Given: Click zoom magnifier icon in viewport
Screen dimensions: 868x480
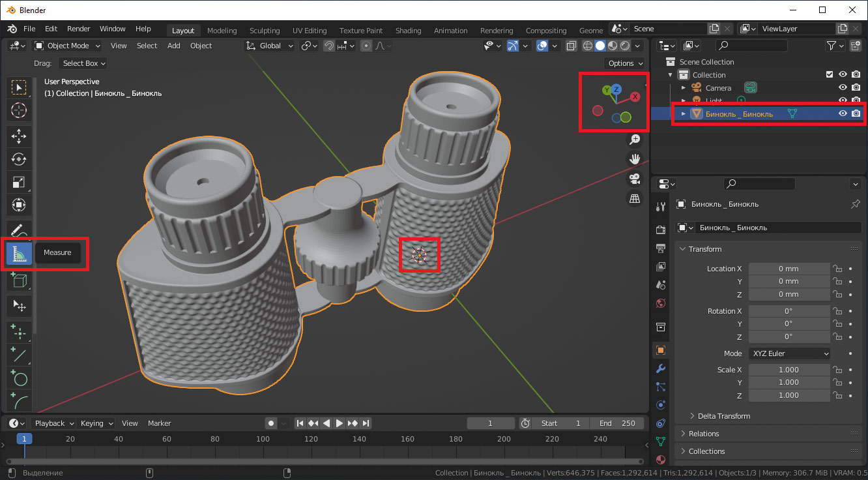Looking at the screenshot, I should pos(635,140).
